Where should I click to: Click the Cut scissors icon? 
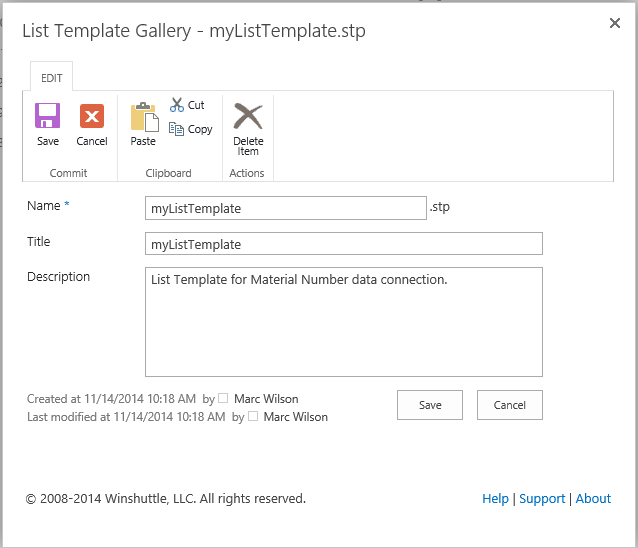pos(177,105)
